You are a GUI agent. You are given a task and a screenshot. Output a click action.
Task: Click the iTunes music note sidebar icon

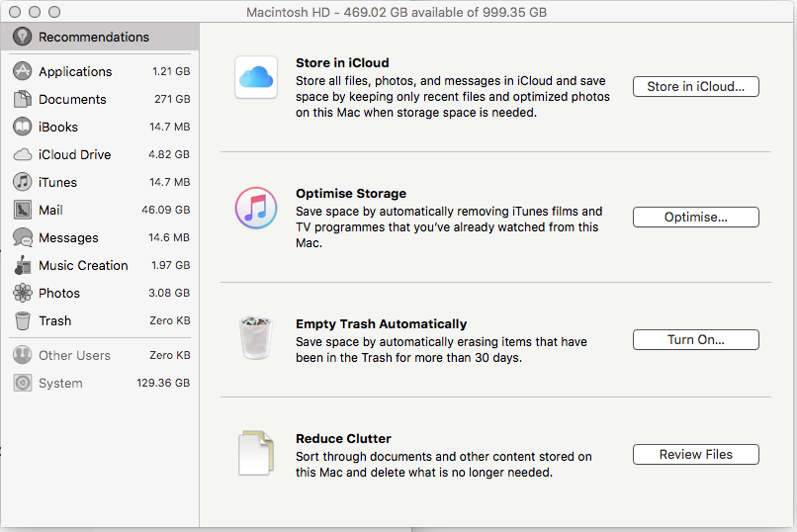pos(23,182)
